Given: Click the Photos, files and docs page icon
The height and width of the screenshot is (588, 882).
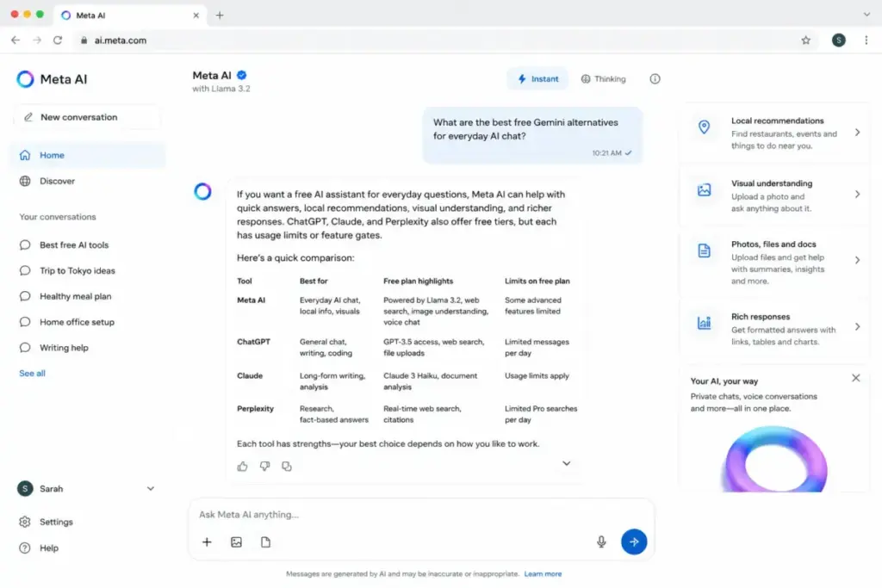Looking at the screenshot, I should click(x=705, y=251).
